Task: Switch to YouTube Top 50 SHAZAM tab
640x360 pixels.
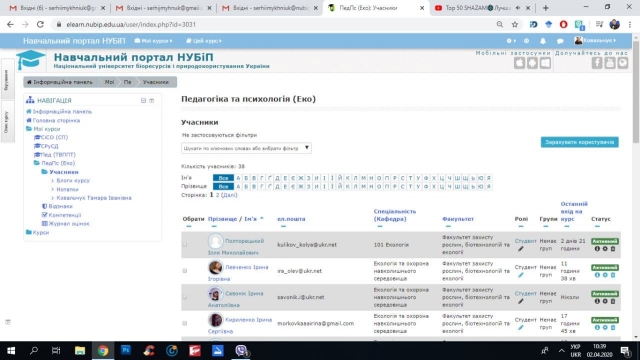Action: [477, 8]
